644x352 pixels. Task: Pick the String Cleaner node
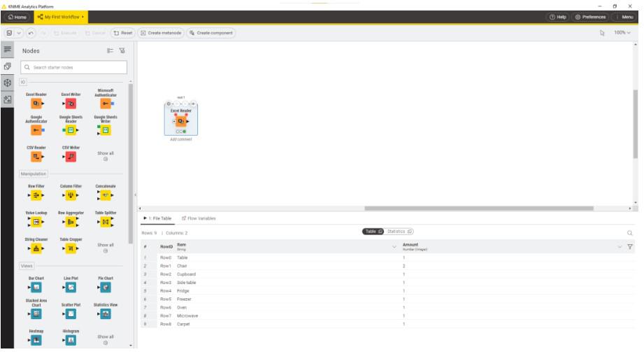(x=36, y=248)
